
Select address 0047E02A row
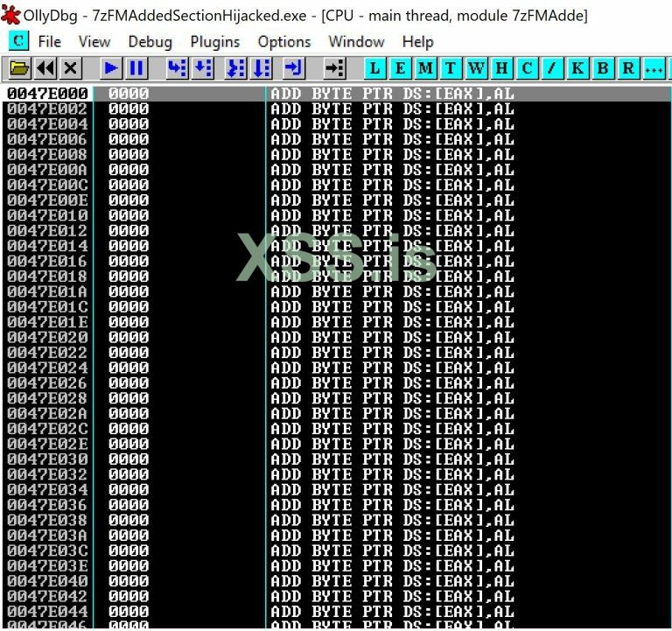click(336, 413)
